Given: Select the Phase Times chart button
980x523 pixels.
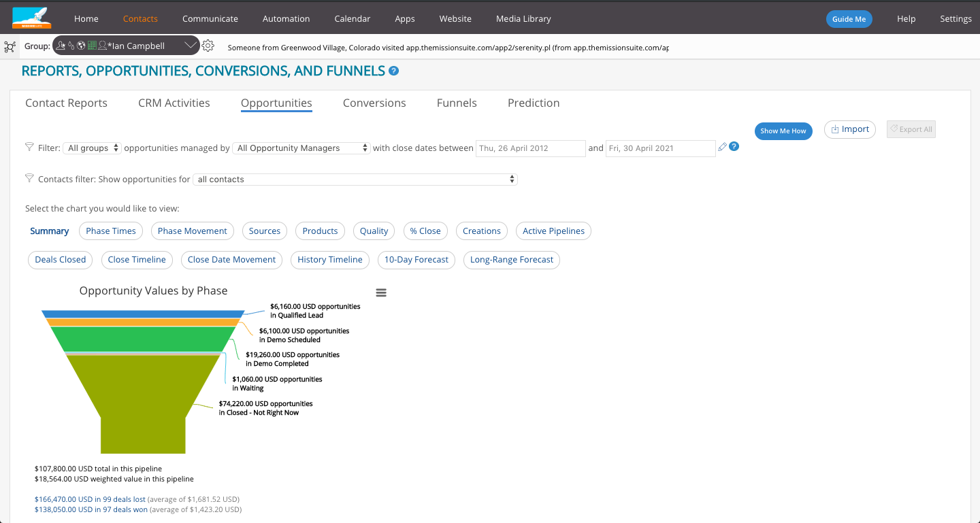Looking at the screenshot, I should [x=111, y=231].
